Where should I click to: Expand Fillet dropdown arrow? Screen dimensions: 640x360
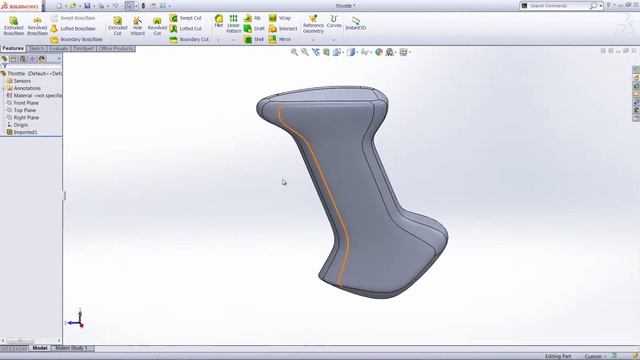pyautogui.click(x=219, y=40)
